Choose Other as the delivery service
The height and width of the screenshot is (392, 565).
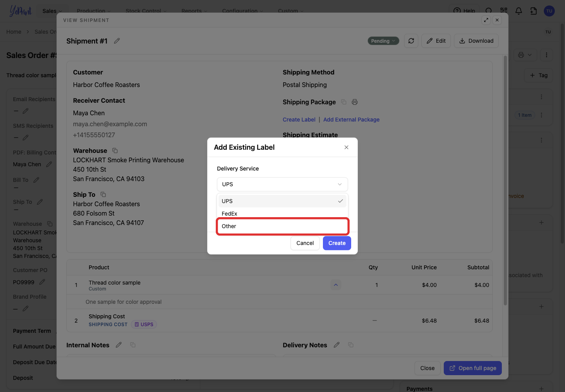[x=282, y=226]
